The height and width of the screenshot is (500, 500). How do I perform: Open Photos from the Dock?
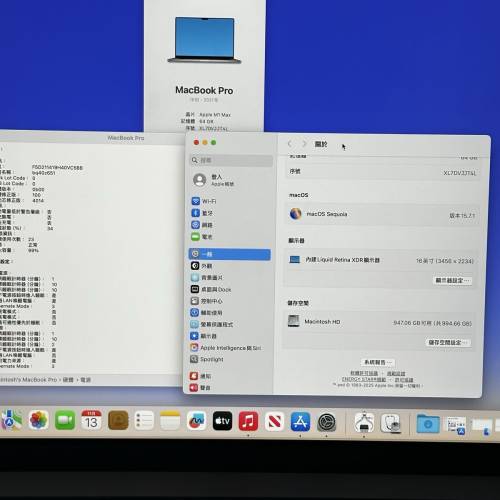point(38,420)
